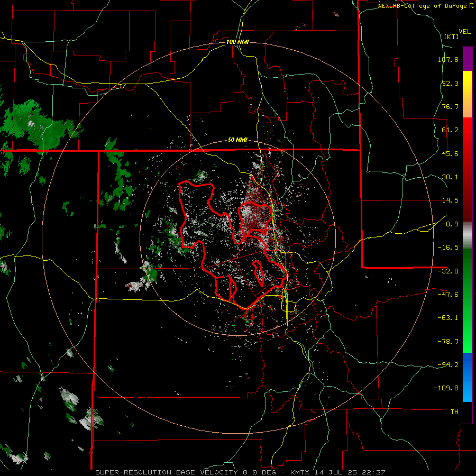Click the -0.9 velocity scale value
Viewport: 476px width, 476px height.
click(450, 224)
